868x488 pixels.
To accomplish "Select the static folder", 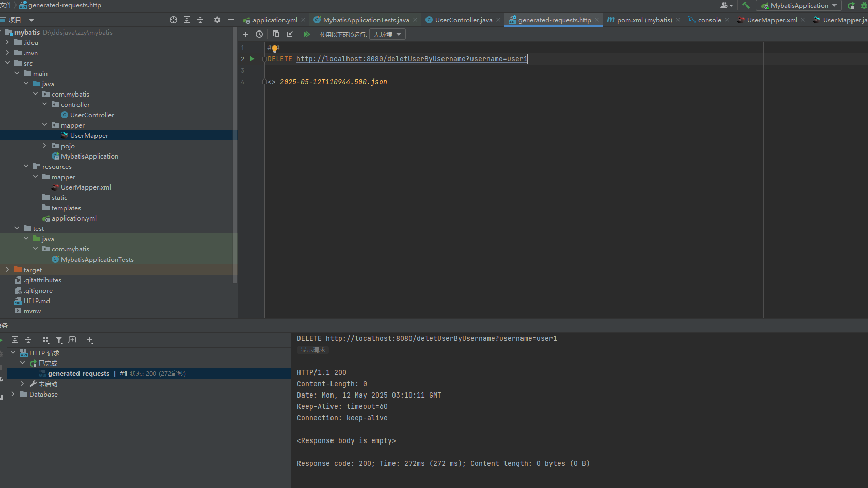I will coord(59,197).
